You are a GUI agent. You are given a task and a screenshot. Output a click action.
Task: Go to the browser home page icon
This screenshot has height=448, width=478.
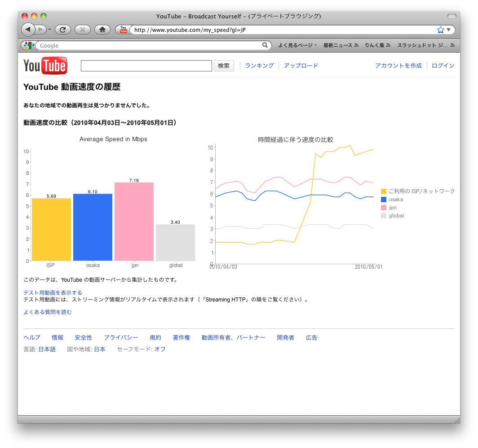click(102, 30)
